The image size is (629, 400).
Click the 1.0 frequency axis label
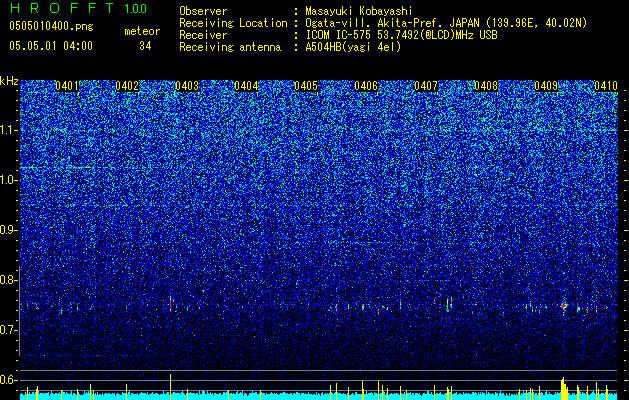click(9, 180)
